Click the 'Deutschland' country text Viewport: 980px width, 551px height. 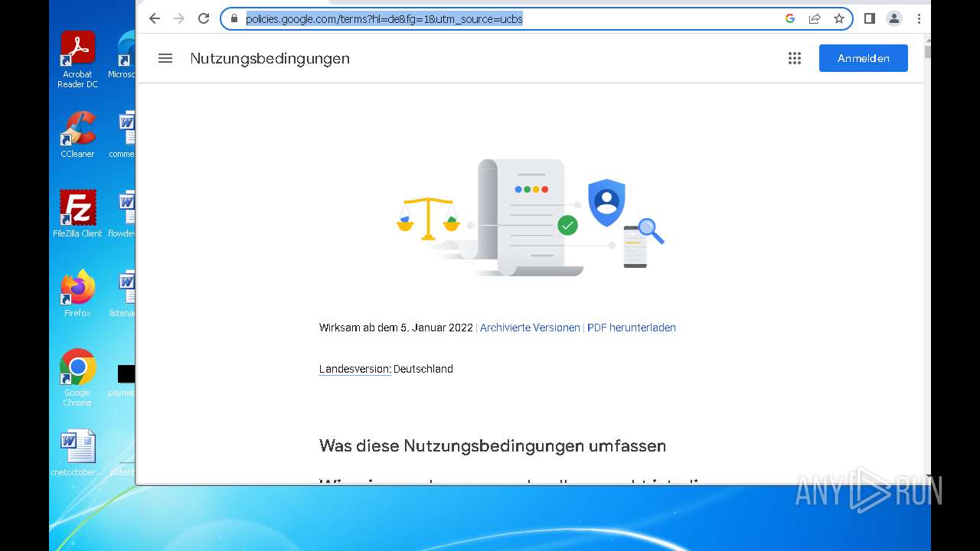[x=423, y=369]
